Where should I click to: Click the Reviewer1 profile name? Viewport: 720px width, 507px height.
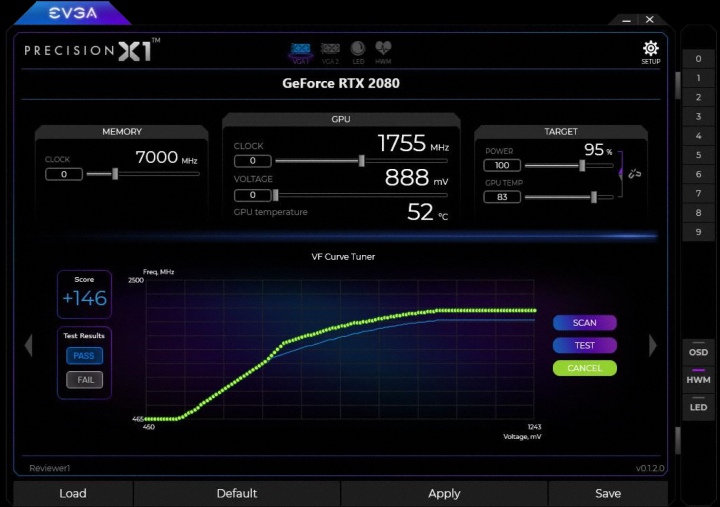(50, 468)
